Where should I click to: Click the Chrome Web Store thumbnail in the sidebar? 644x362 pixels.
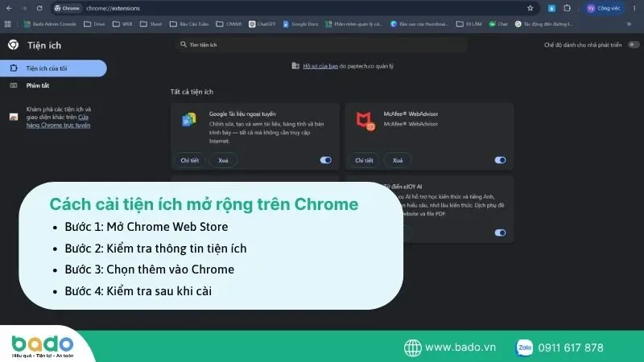click(14, 117)
